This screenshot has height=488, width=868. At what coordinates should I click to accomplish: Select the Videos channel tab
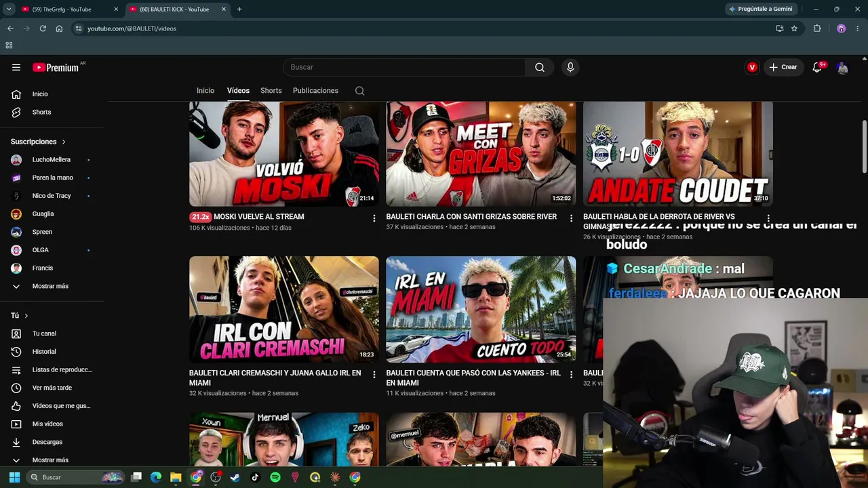[x=238, y=91]
